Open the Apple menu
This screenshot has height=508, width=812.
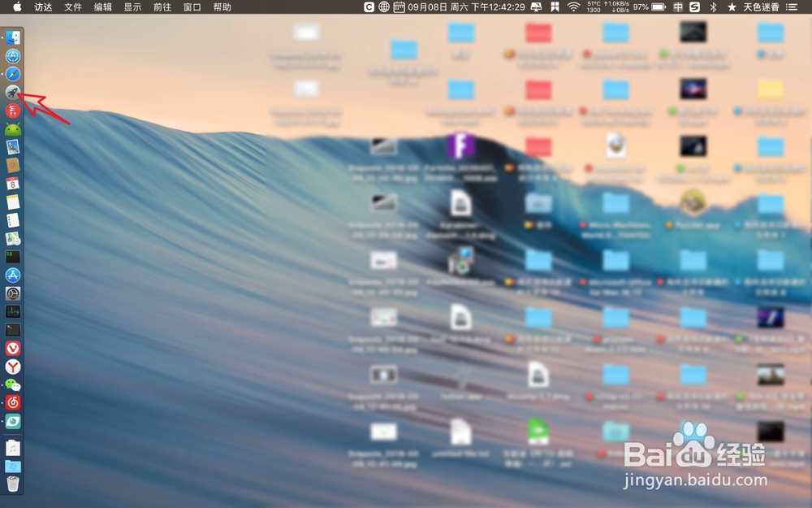click(17, 7)
